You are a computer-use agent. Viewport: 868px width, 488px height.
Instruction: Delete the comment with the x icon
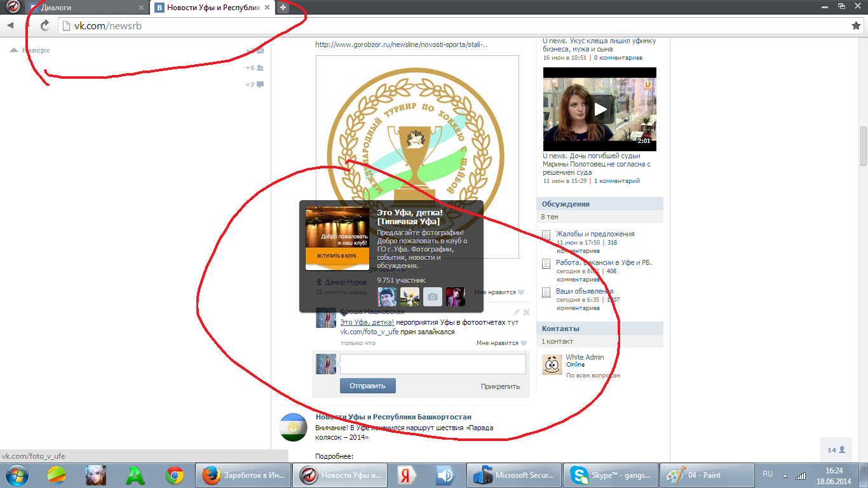[526, 312]
